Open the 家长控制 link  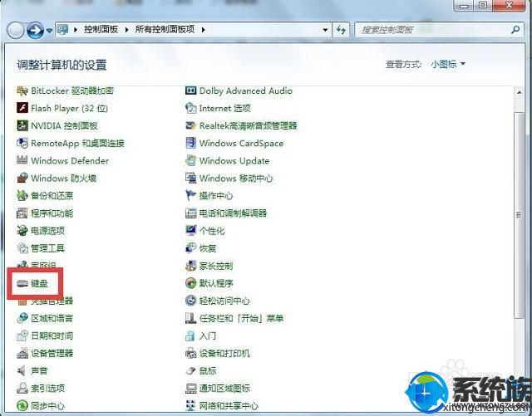[x=216, y=266]
